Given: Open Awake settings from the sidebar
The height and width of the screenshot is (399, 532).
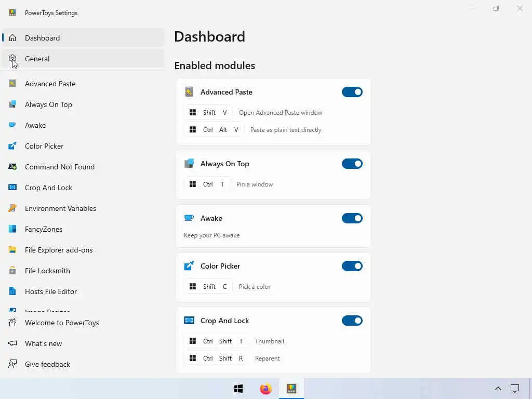Looking at the screenshot, I should tap(83, 125).
